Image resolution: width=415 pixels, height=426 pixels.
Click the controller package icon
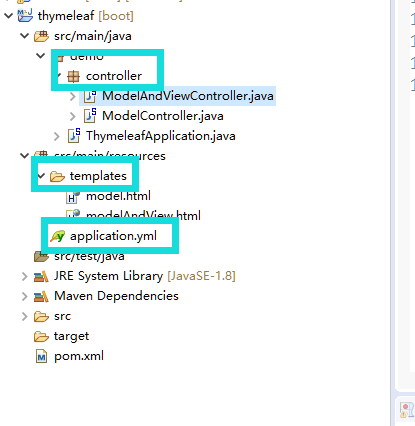pyautogui.click(x=73, y=76)
